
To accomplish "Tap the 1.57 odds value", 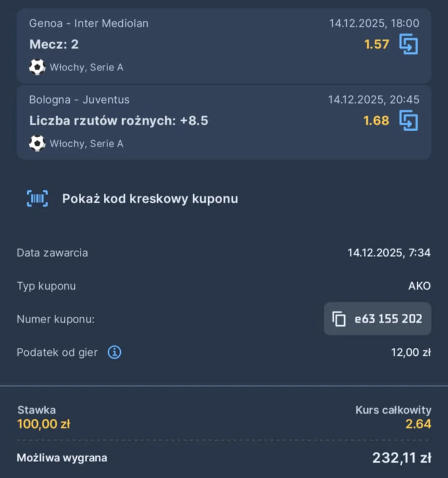I will [376, 44].
